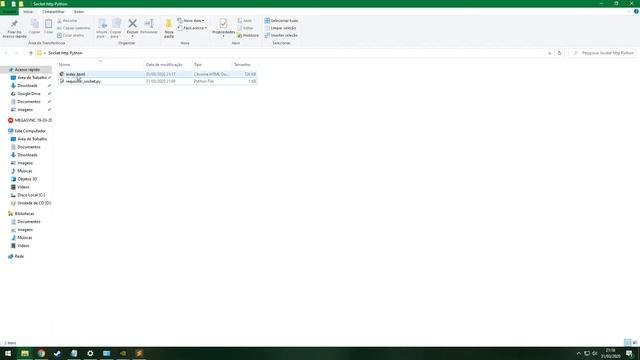Click the Pesquisar Socket http Python search box
The image size is (640, 360).
tap(603, 53)
